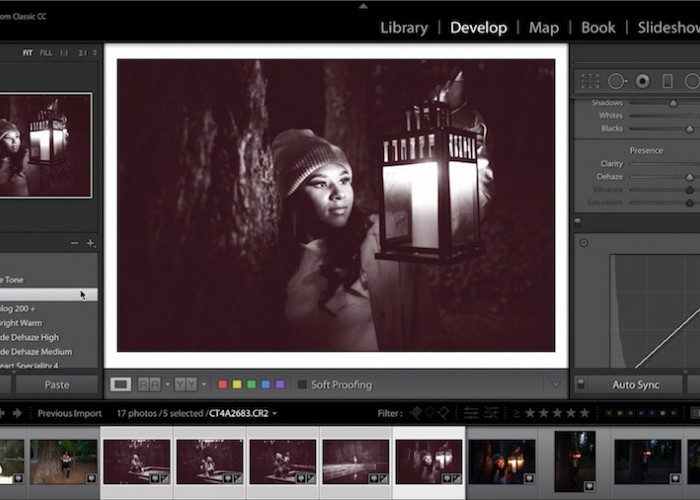Open the filmstrip filename dropdown arrow
The image size is (700, 500).
pos(275,413)
